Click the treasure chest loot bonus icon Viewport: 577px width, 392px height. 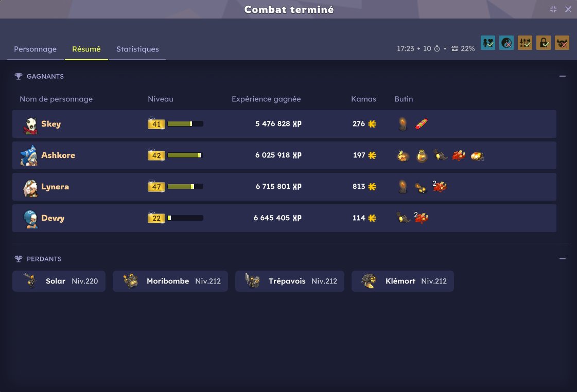coord(455,48)
